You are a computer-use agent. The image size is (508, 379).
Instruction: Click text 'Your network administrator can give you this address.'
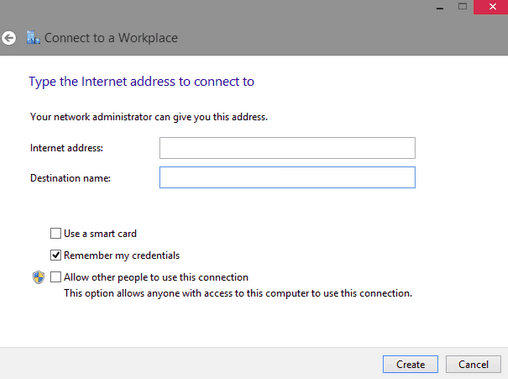[x=149, y=117]
